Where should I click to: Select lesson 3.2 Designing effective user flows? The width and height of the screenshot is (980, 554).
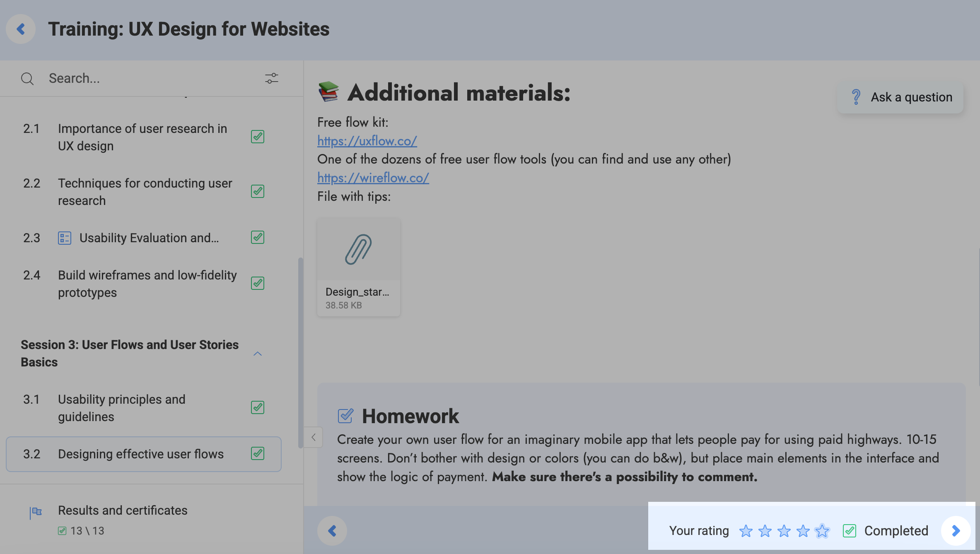(140, 454)
